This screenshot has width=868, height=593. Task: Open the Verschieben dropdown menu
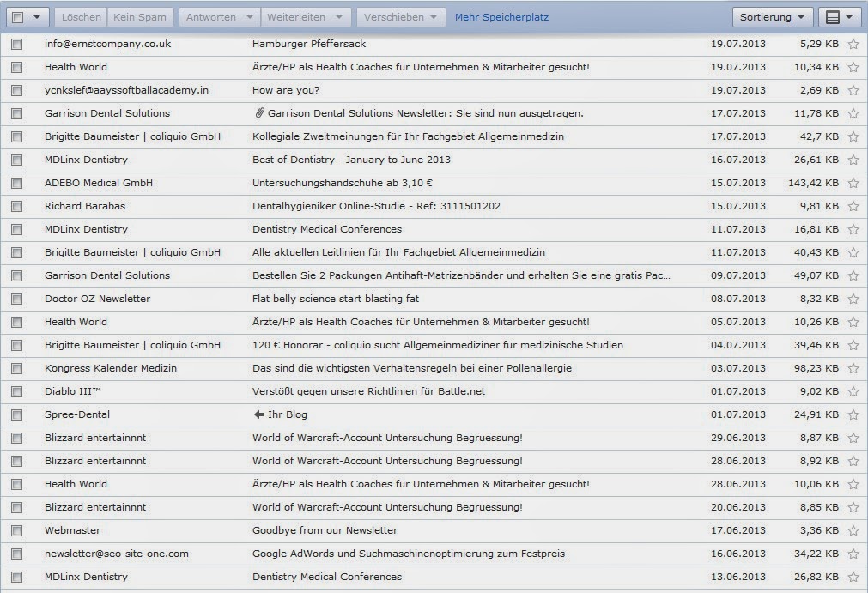(401, 17)
